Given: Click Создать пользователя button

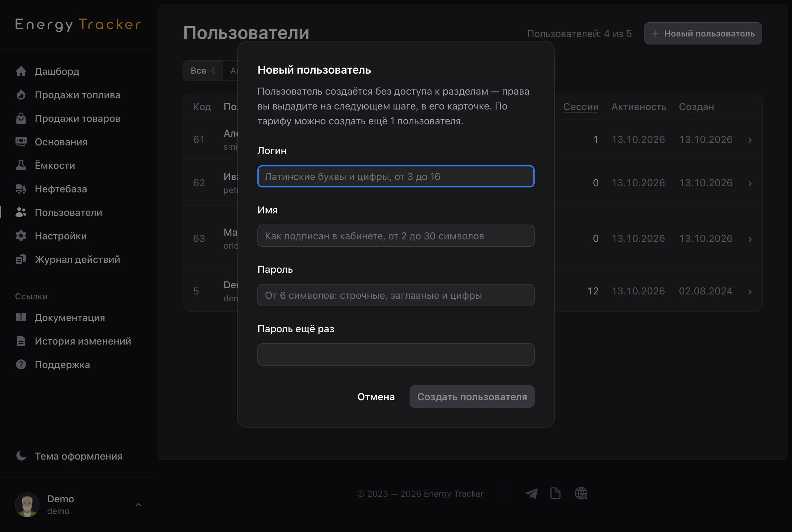Looking at the screenshot, I should 472,397.
